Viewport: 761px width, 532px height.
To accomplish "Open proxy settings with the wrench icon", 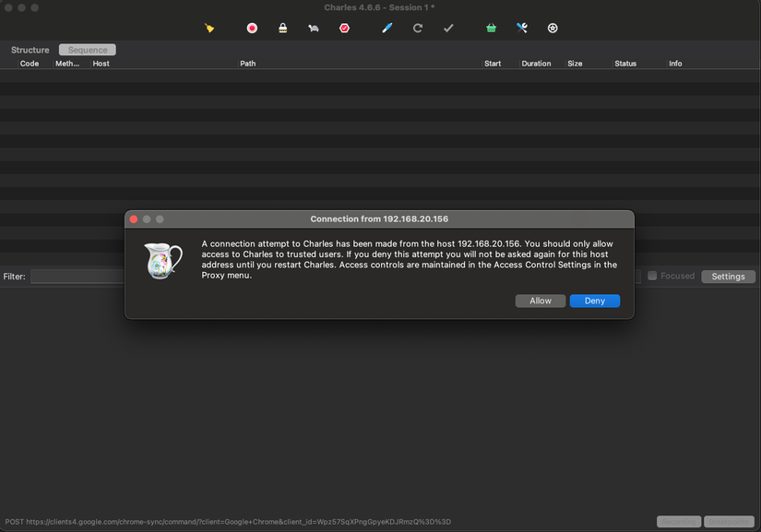I will coord(521,28).
